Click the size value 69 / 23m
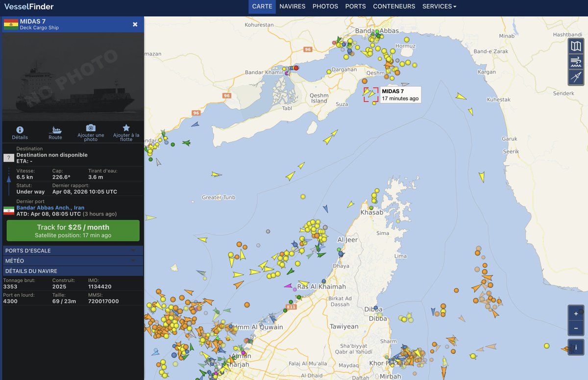588x380 pixels. (64, 301)
